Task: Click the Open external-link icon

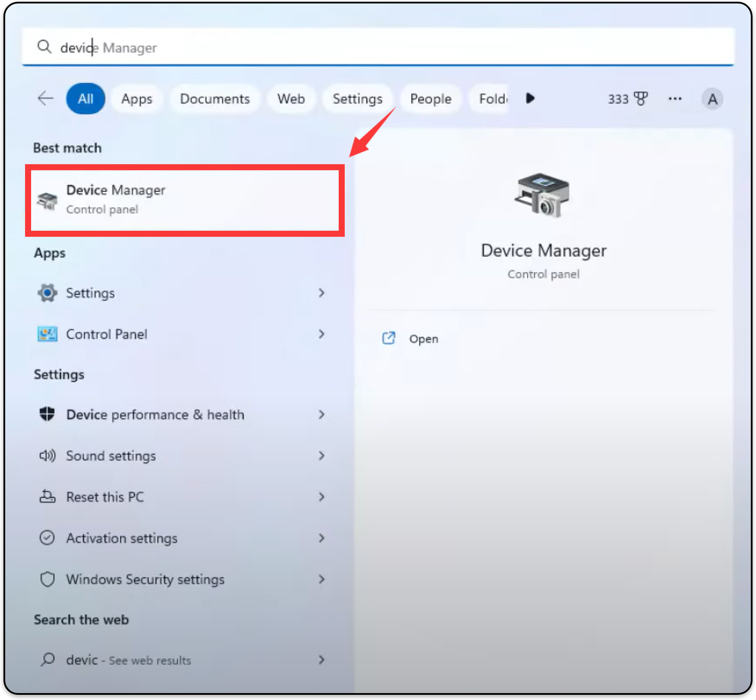Action: pos(388,338)
